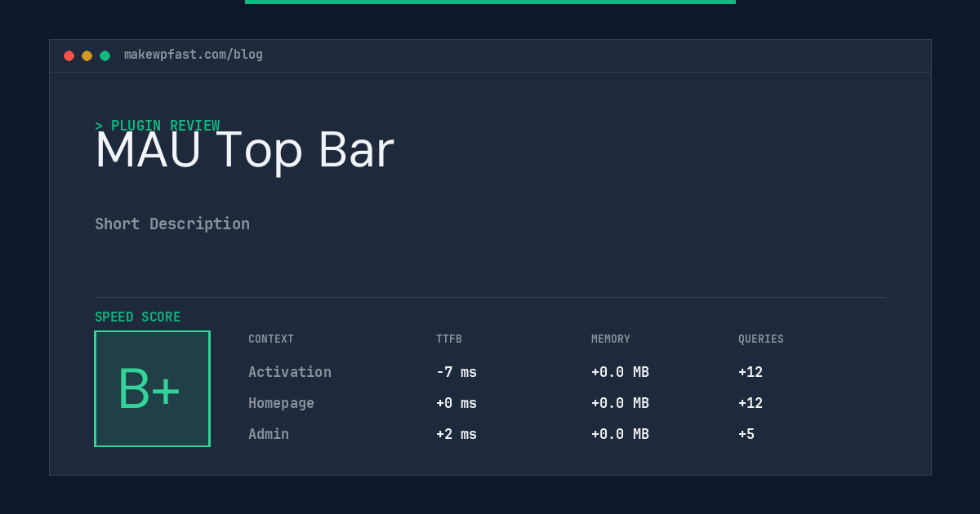This screenshot has width=980, height=514.
Task: Click the Admin queries value +5
Action: pos(746,434)
